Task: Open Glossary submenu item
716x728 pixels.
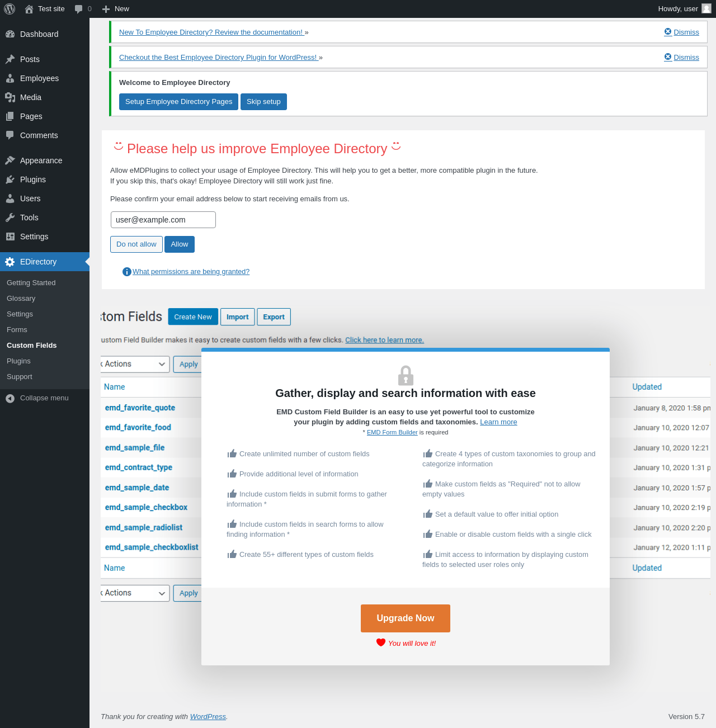Action: tap(21, 299)
